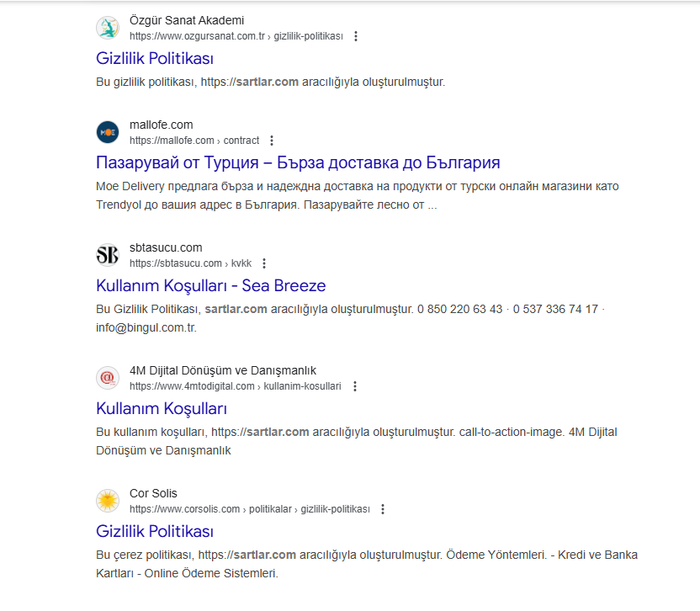The image size is (700, 611).
Task: Open the Cor Solis Gizlilik Politikası link
Action: click(155, 532)
